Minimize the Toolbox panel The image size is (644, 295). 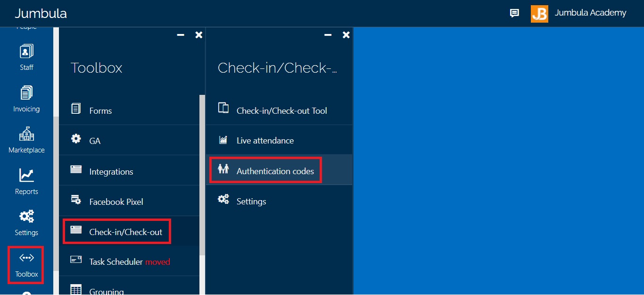(x=181, y=35)
